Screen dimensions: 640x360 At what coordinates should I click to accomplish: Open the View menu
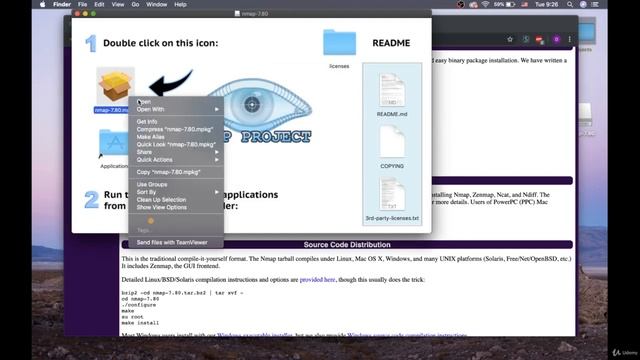118,4
